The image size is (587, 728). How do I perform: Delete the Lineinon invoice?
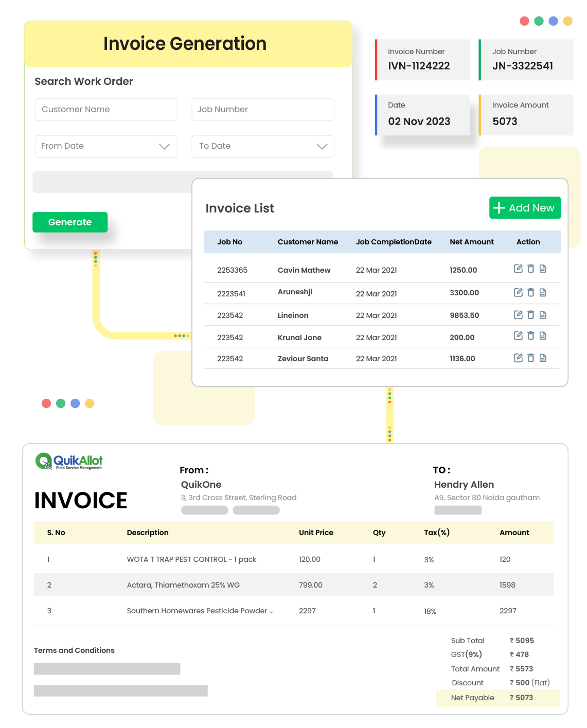pos(530,314)
